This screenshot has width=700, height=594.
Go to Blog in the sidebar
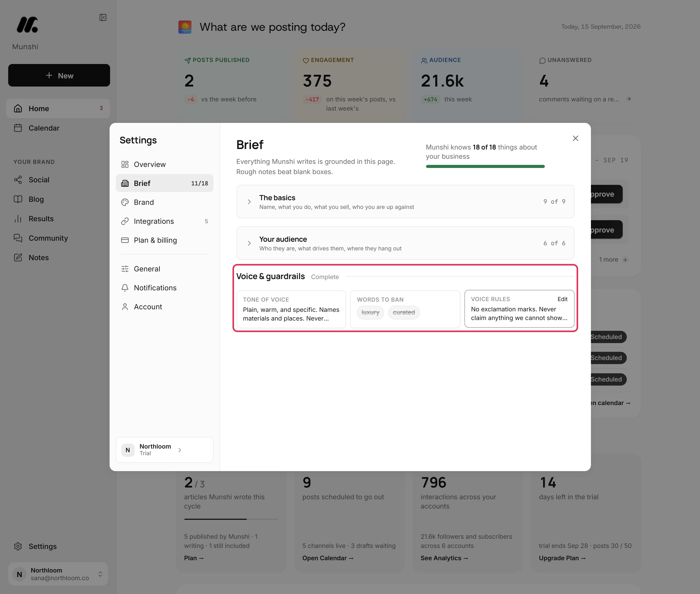tap(58, 199)
